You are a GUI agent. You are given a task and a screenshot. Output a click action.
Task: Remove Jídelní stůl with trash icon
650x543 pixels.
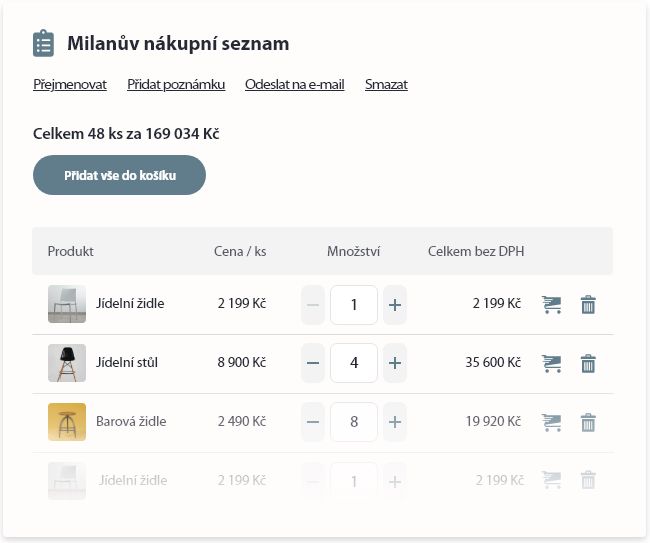pyautogui.click(x=588, y=363)
